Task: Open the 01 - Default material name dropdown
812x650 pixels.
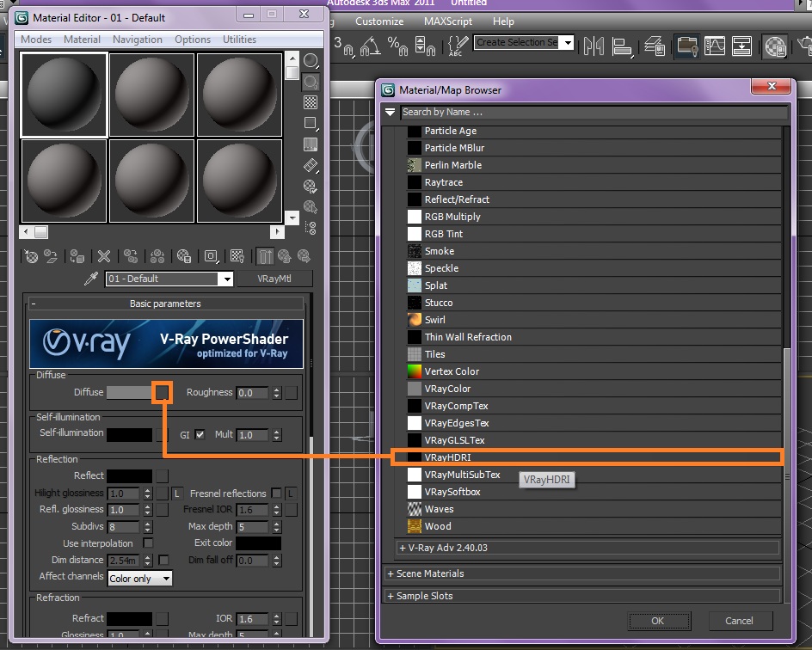Action: (x=227, y=279)
